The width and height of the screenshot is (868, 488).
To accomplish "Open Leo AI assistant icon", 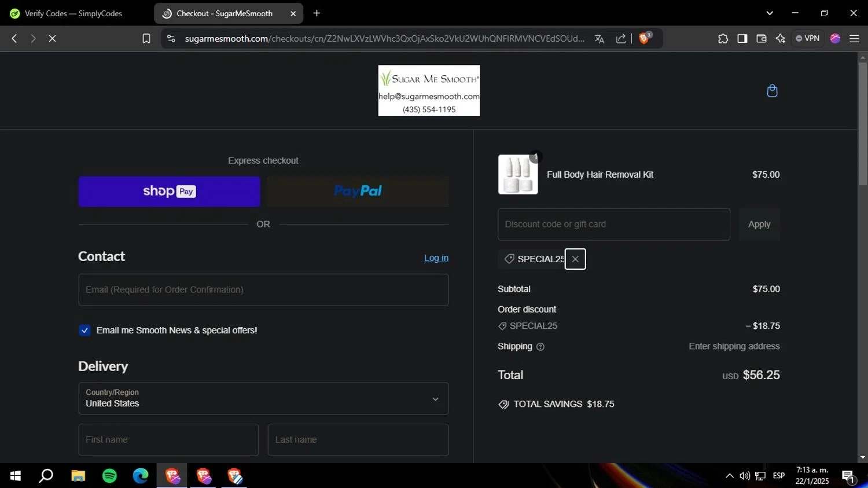I will pos(781,38).
